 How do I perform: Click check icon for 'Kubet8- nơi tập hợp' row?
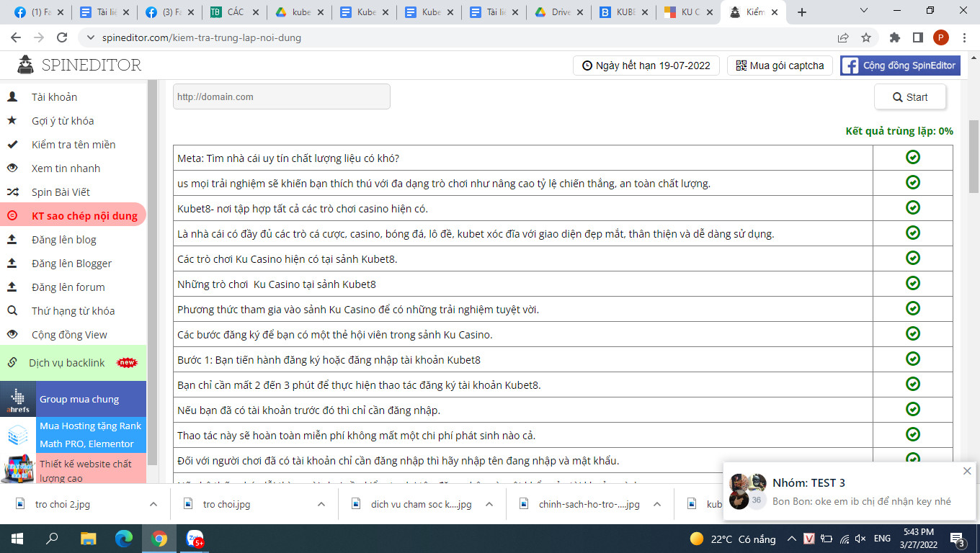click(913, 207)
